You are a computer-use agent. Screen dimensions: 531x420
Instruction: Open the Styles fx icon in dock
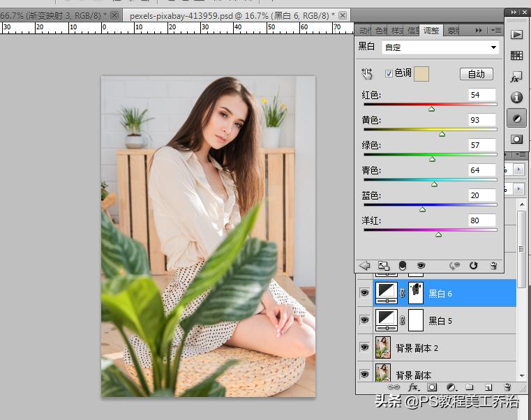(516, 77)
